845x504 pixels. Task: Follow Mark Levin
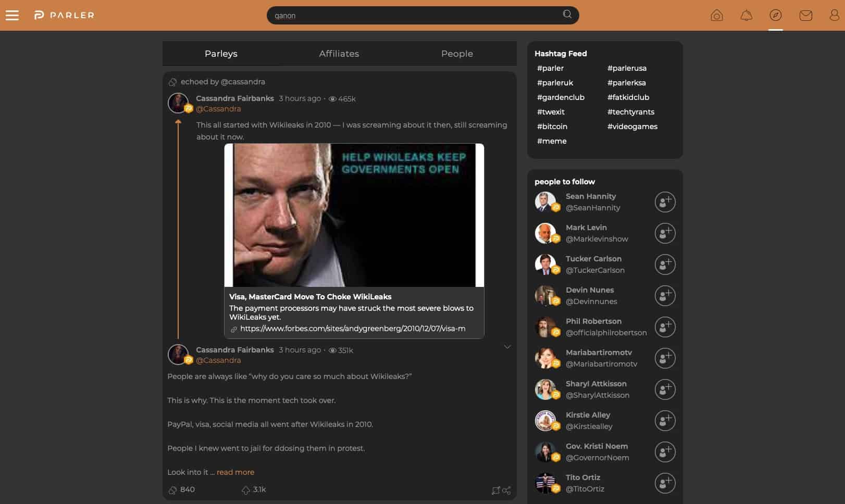tap(665, 233)
